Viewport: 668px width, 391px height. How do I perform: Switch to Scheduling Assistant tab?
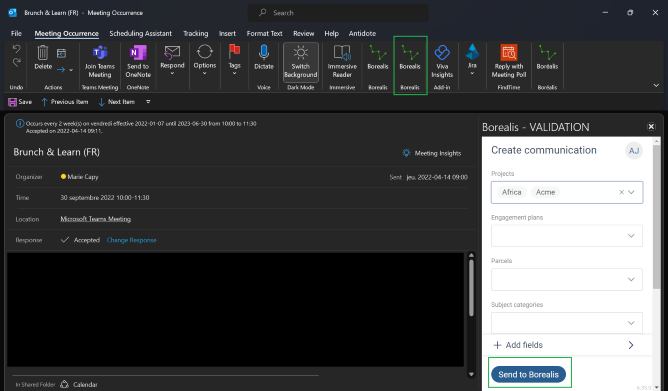tap(141, 33)
